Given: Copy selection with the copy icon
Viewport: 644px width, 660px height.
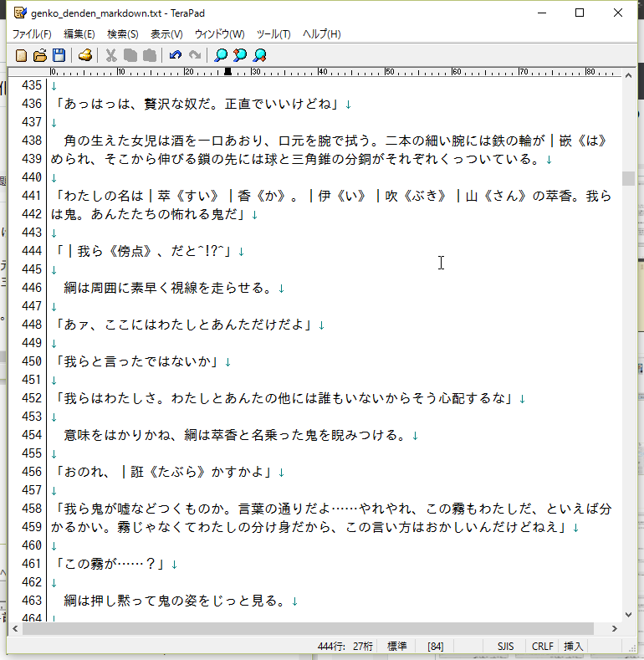Looking at the screenshot, I should [x=130, y=55].
